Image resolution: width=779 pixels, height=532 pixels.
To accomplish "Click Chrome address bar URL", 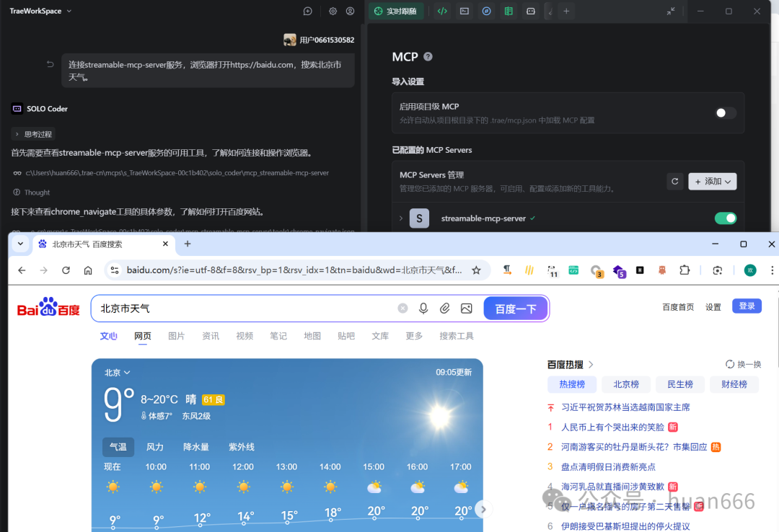I will (294, 270).
